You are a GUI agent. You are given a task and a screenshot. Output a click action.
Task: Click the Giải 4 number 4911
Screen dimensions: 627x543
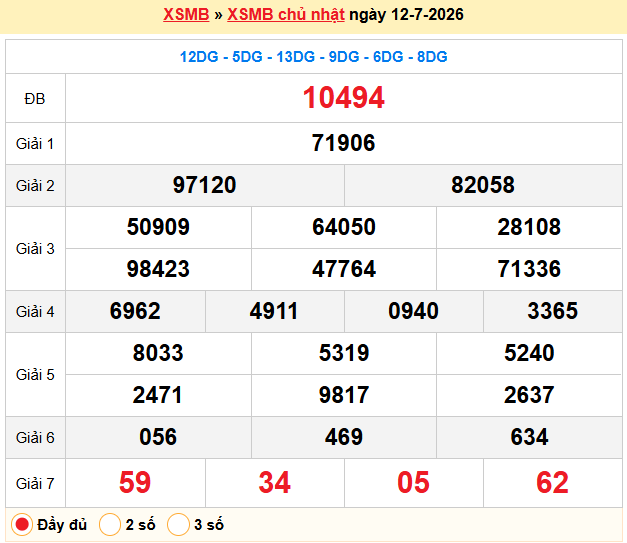click(274, 311)
